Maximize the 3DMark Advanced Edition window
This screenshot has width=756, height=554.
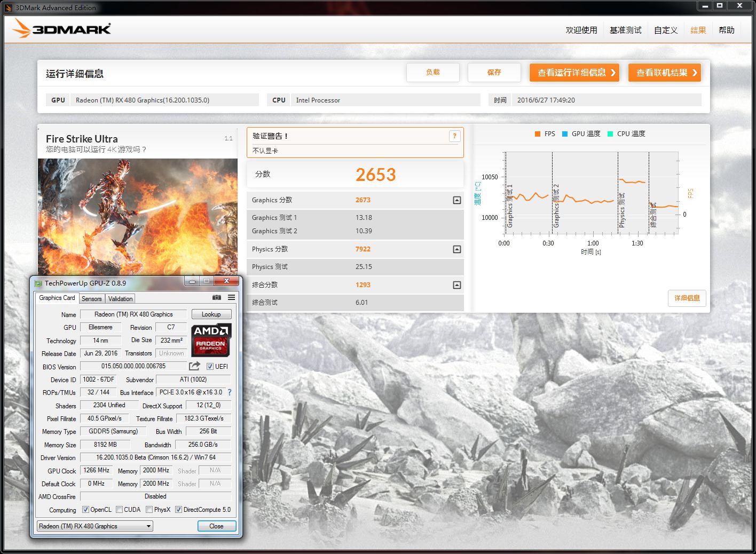720,6
